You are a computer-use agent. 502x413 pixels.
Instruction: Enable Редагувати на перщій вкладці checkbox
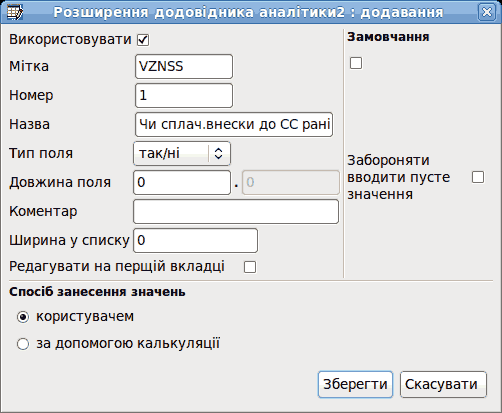click(x=250, y=267)
